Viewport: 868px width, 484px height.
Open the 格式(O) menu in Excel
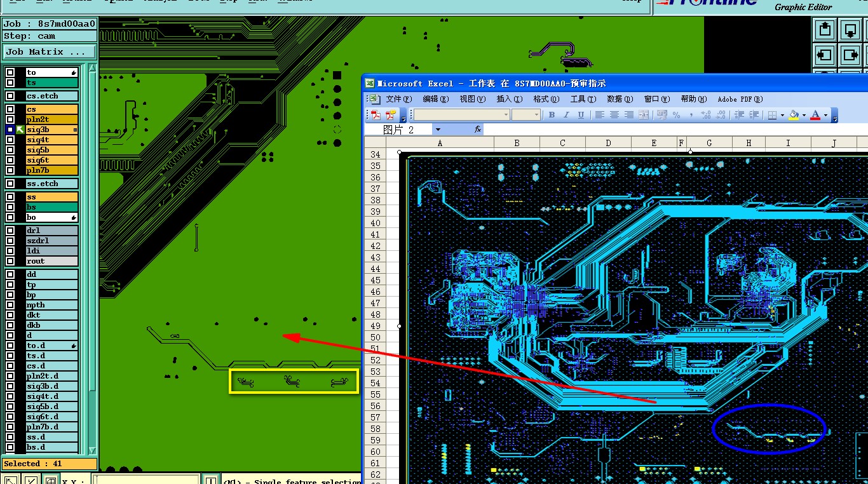point(546,99)
